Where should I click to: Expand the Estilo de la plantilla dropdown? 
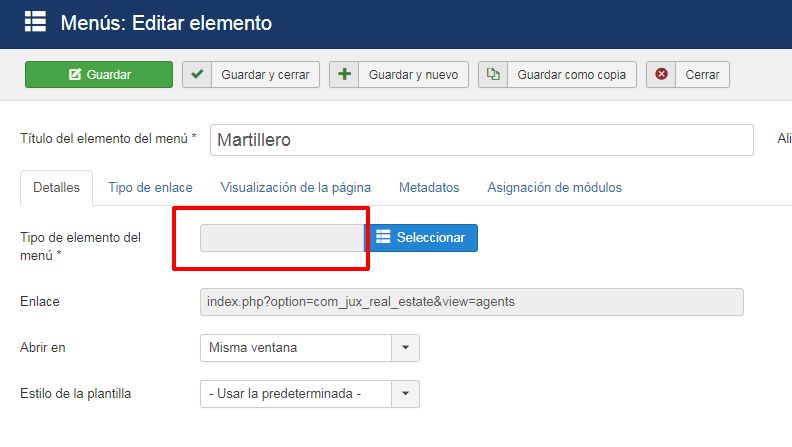pyautogui.click(x=310, y=394)
